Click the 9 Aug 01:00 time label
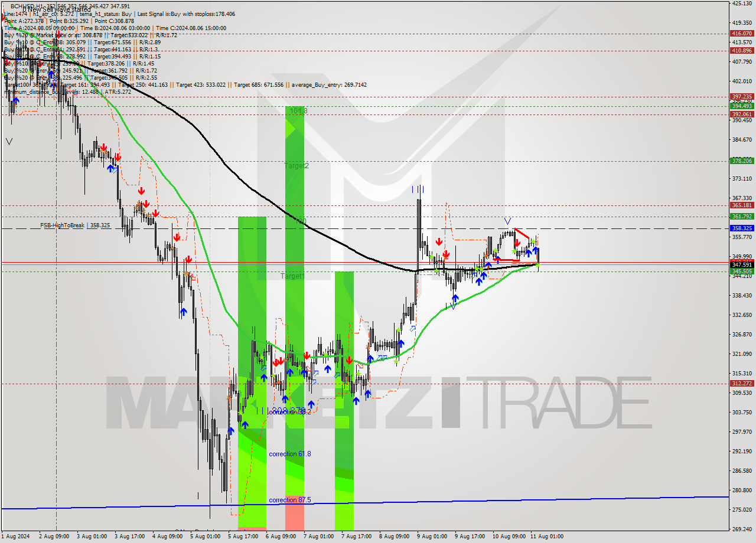Image resolution: width=756 pixels, height=543 pixels. (432, 537)
